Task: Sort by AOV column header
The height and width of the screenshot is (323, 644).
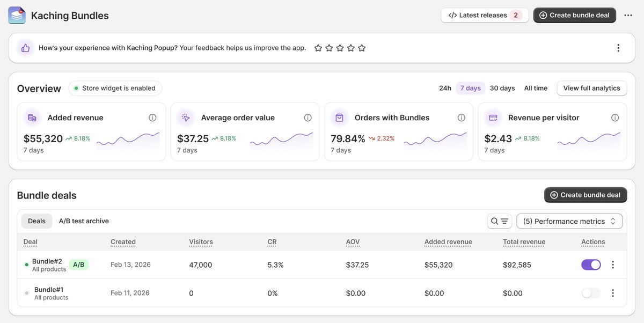Action: 353,242
